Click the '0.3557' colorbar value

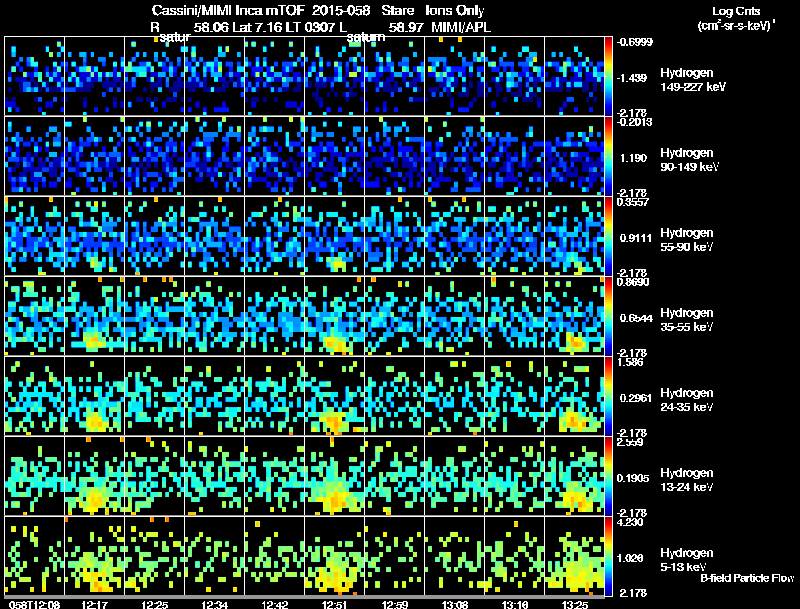tap(633, 202)
